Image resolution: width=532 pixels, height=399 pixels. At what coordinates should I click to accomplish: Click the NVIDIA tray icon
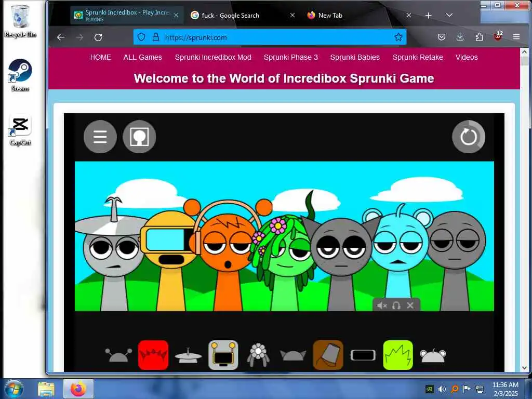430,389
